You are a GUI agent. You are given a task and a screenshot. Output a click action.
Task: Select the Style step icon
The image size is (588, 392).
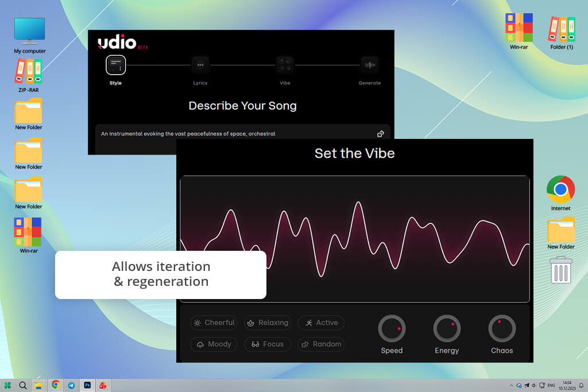click(115, 65)
